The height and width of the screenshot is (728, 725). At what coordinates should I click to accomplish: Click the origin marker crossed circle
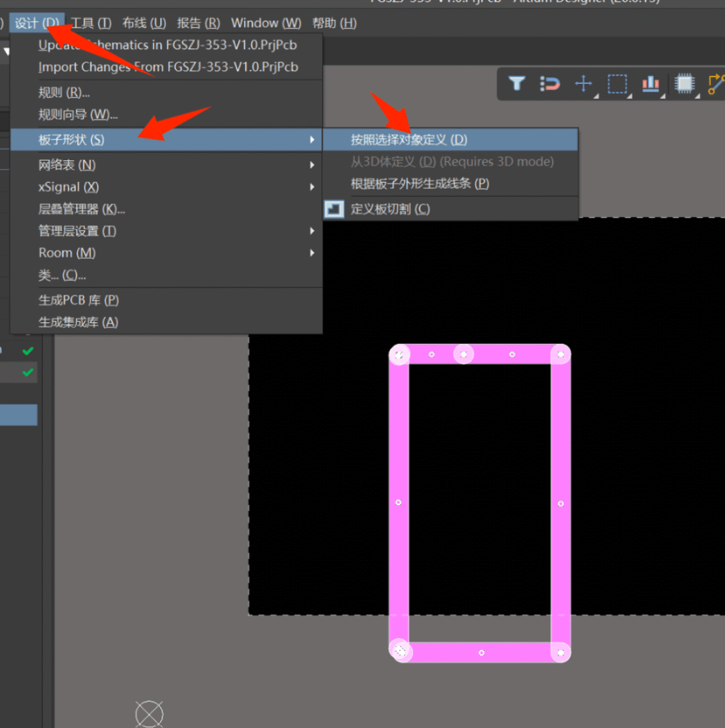point(149,713)
